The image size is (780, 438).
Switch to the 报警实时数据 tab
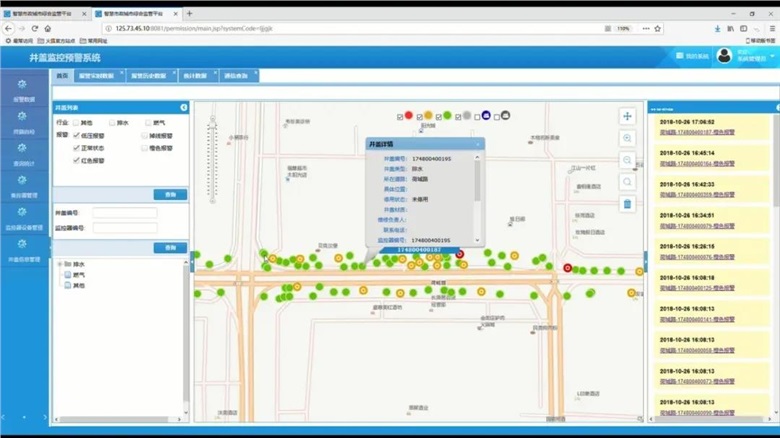[95, 76]
